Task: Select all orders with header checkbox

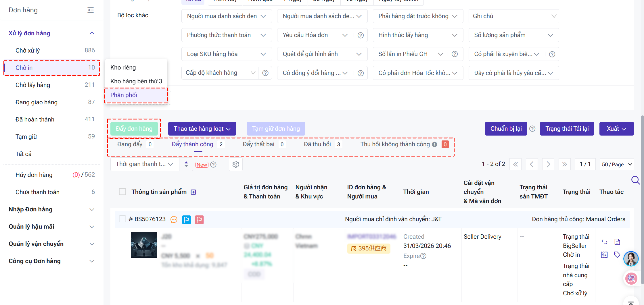Action: click(122, 192)
